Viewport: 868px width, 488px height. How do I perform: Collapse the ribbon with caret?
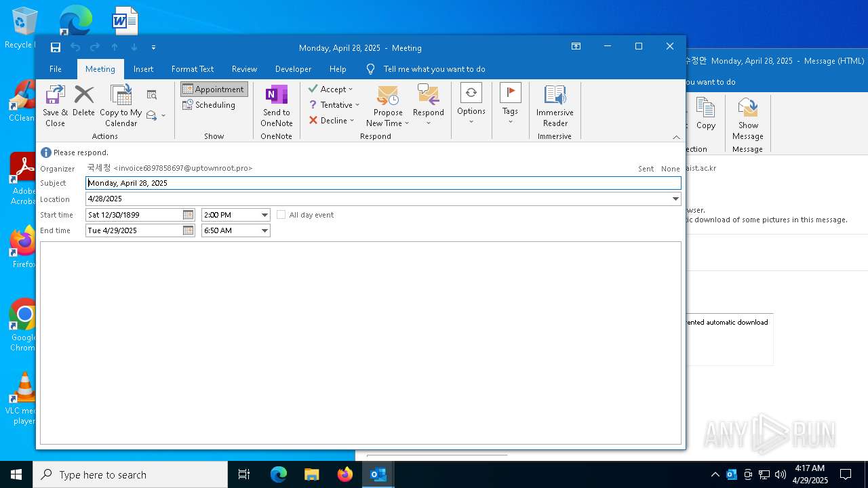(676, 137)
